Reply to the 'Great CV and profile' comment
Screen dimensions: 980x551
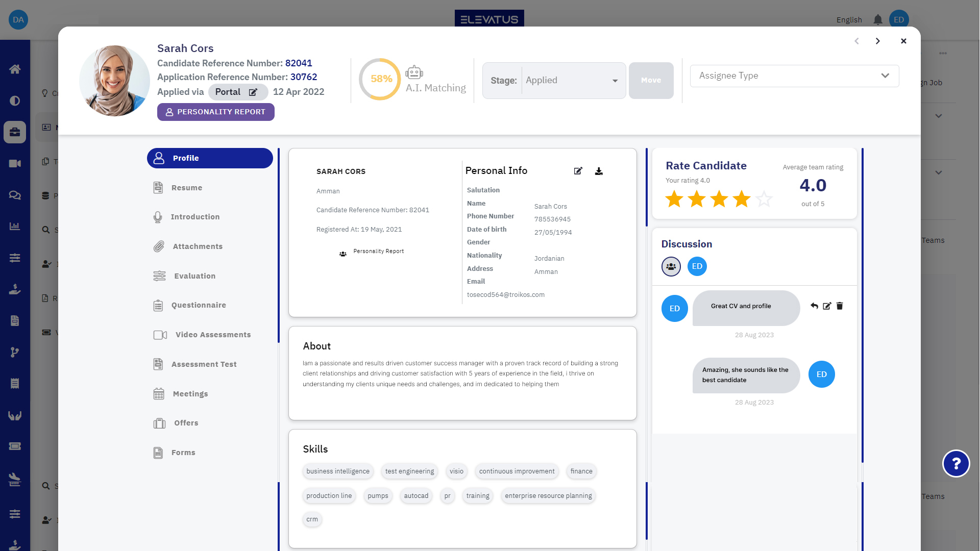(814, 306)
